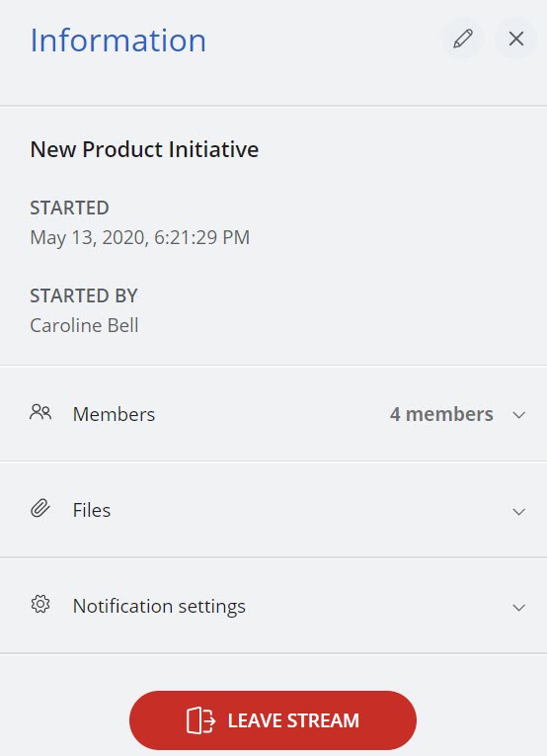Click the 4 members count
This screenshot has width=547, height=756.
[441, 414]
